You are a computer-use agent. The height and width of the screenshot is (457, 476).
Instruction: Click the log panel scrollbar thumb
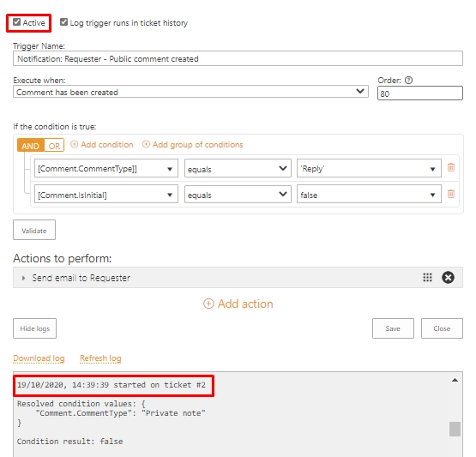[455, 429]
